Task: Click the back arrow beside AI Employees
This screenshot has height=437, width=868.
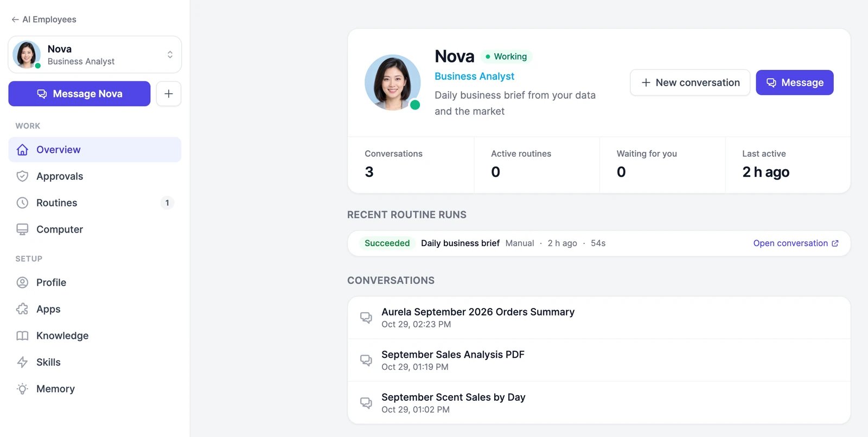Action: click(x=15, y=20)
